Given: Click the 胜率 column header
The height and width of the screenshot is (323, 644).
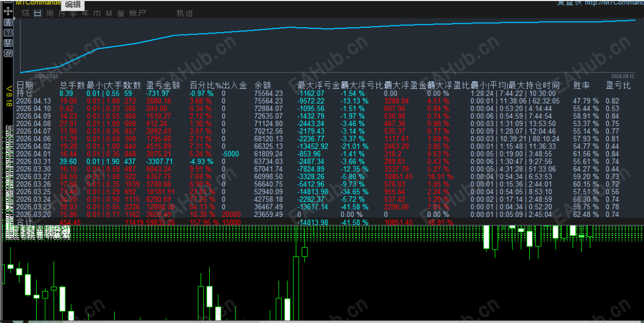Looking at the screenshot, I should (581, 85).
